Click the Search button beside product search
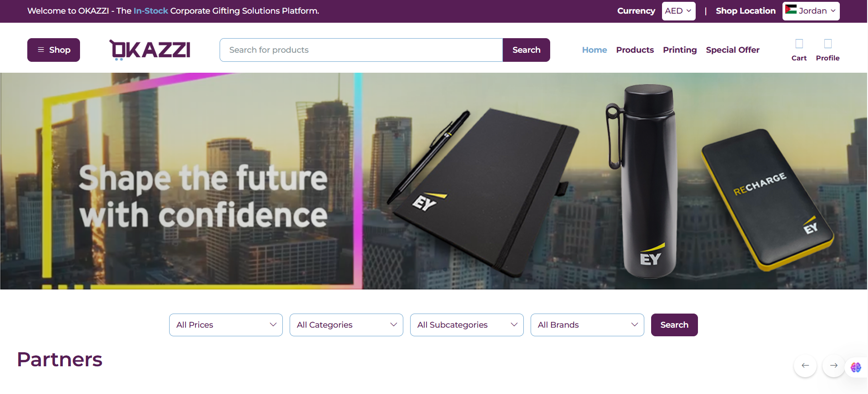 526,50
